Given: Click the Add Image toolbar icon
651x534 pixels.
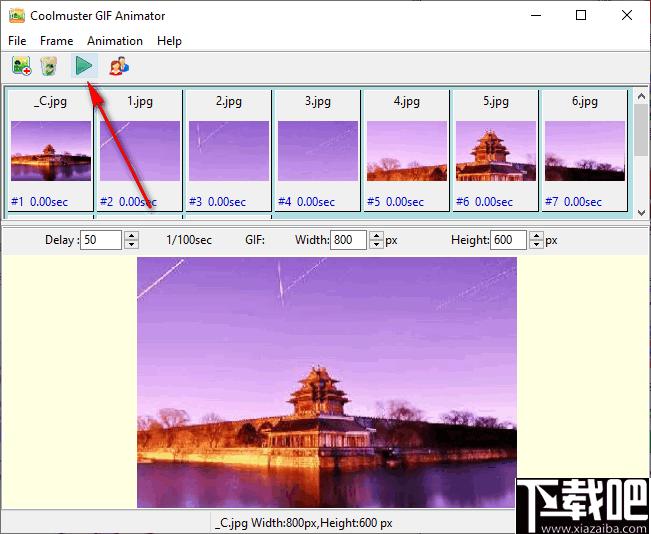Looking at the screenshot, I should pyautogui.click(x=22, y=66).
